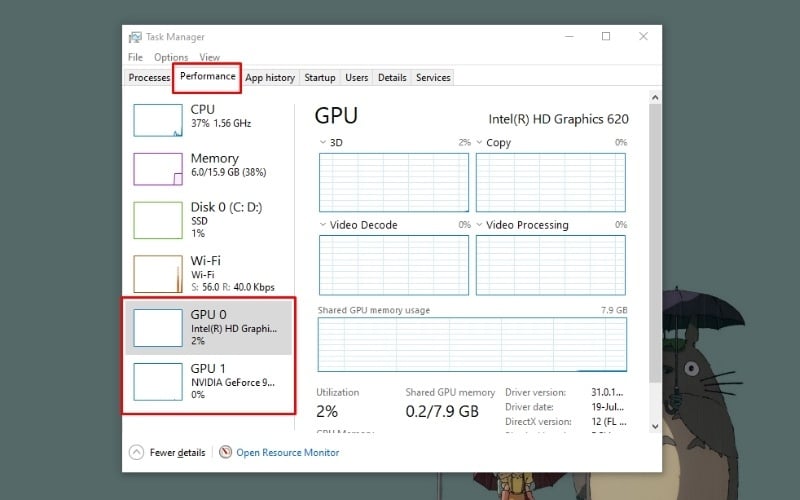Screen dimensions: 800x500
Task: Open the Video Processing engine dropdown chevron
Action: tap(479, 224)
